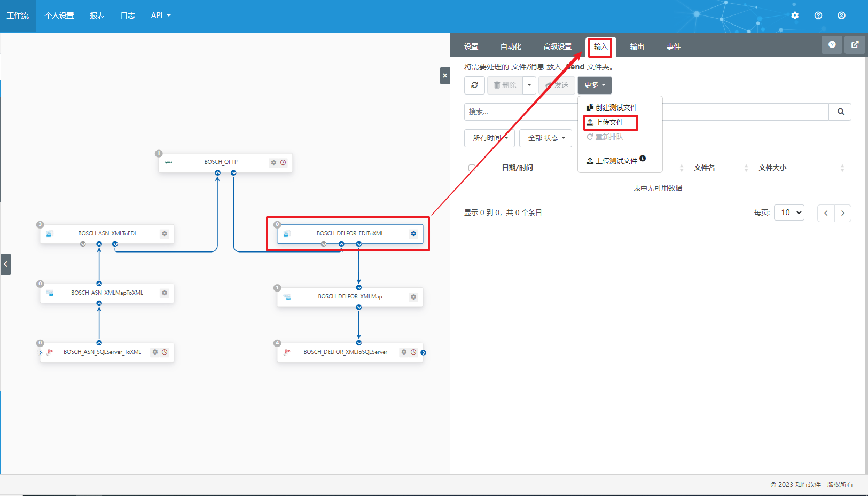Viewport: 868px width, 496px height.
Task: Open the per-page count dropdown
Action: point(789,212)
